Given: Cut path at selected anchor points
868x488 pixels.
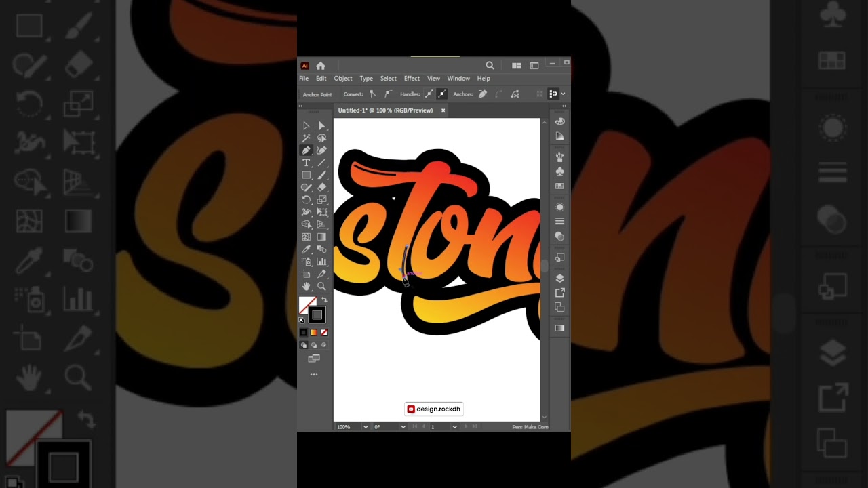Looking at the screenshot, I should (x=515, y=94).
